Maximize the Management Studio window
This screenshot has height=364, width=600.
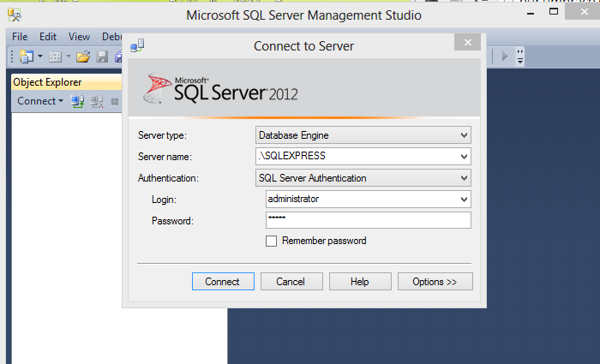point(554,11)
